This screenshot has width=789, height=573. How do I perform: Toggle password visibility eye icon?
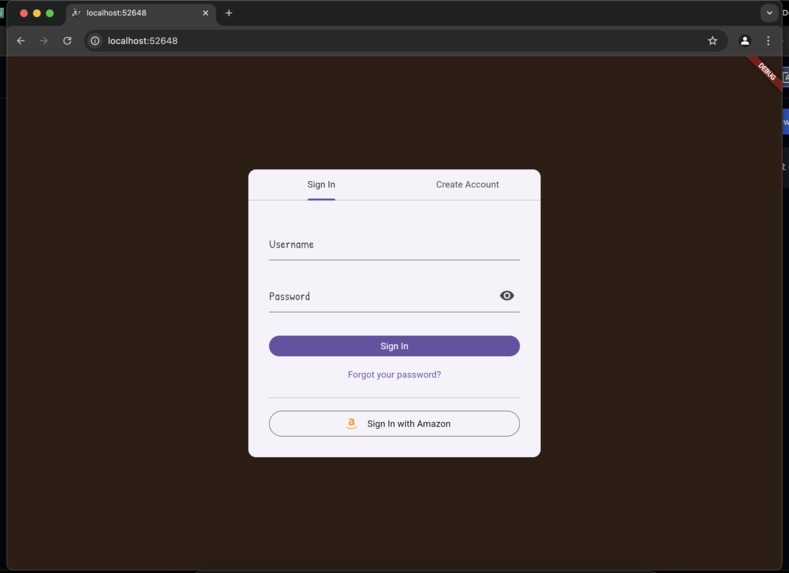point(507,296)
